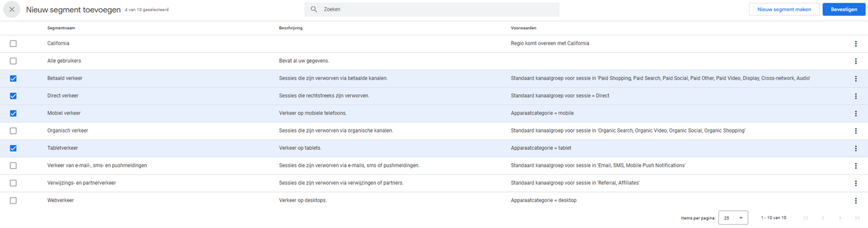
Task: Select the Direct verkeer segment name
Action: pos(63,96)
